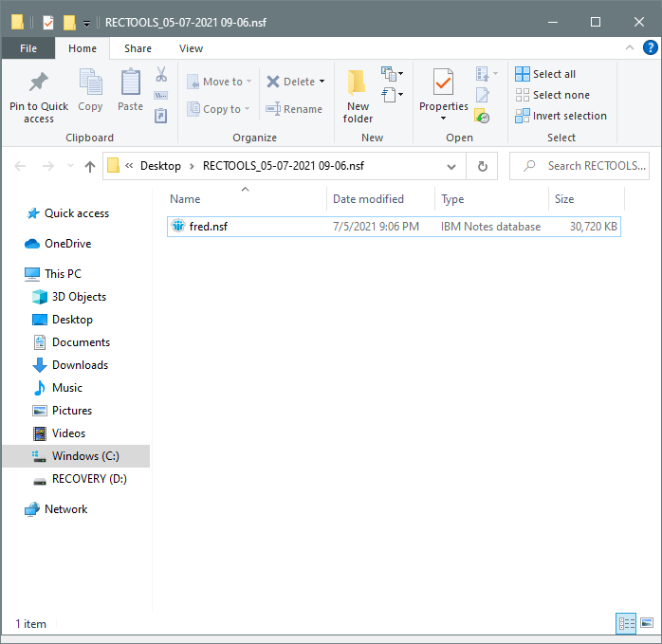Click the History icon in Open group
662x644 pixels.
point(482,116)
